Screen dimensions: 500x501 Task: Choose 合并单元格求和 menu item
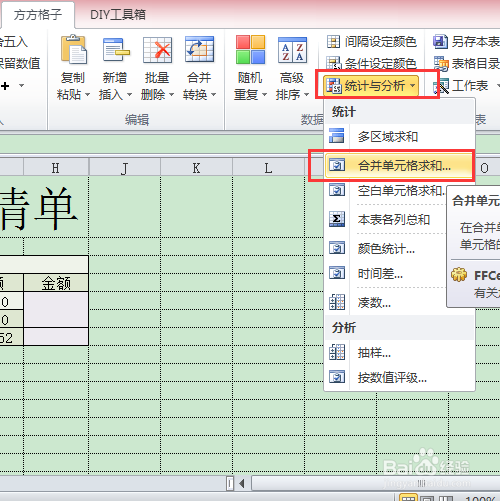399,165
